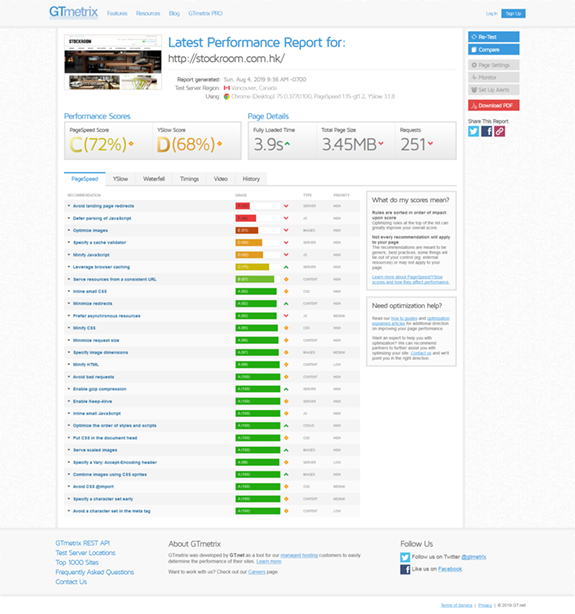Share report via Twitter icon

[x=474, y=131]
